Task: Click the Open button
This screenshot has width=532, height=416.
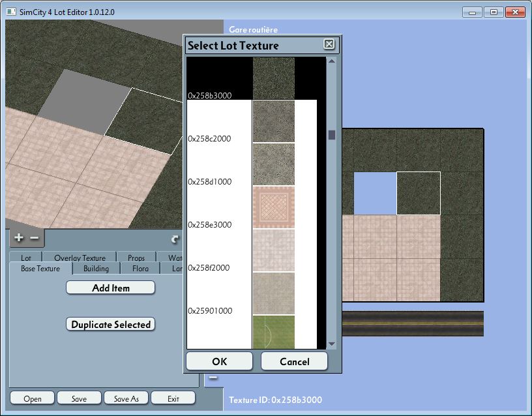Action: click(x=33, y=398)
